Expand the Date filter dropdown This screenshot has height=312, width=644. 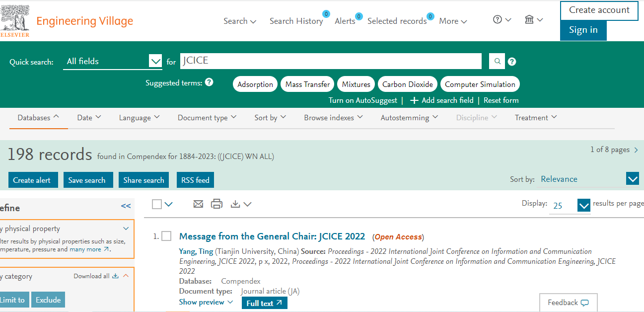tap(89, 118)
